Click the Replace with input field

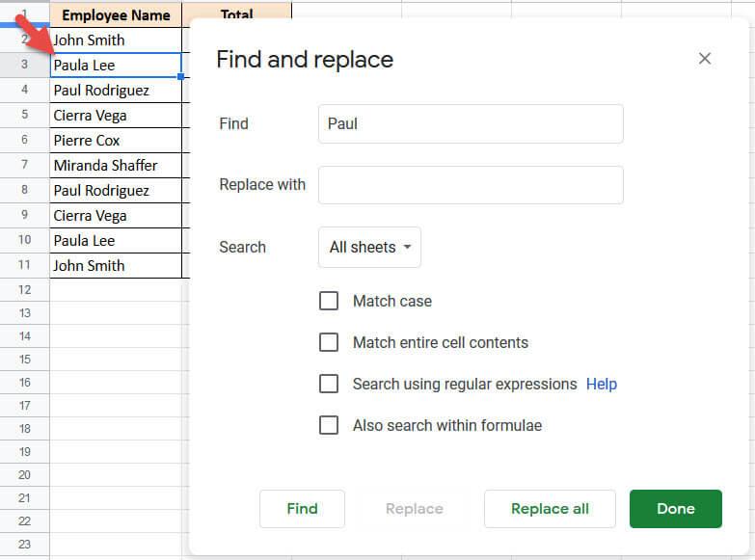(471, 185)
